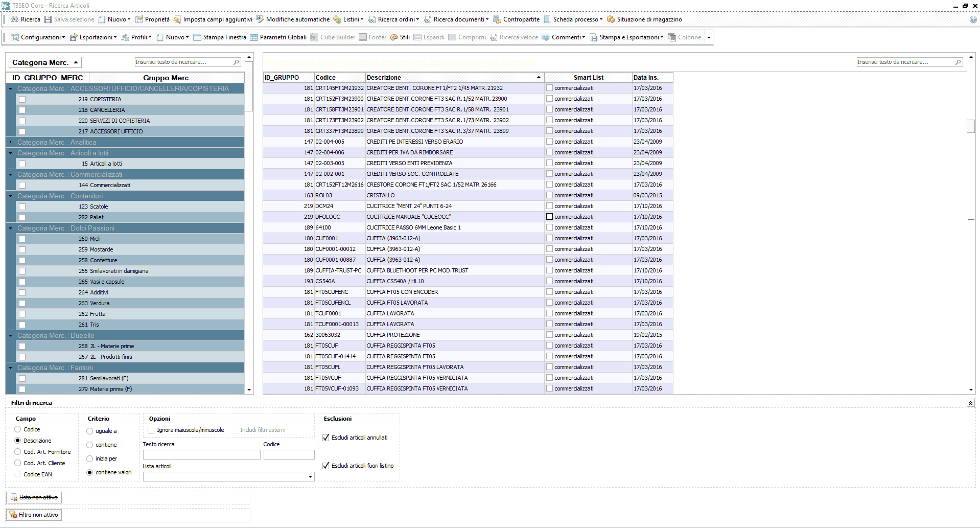Click magnifier in right search box
Screen dimensions: 980x528
coord(958,62)
